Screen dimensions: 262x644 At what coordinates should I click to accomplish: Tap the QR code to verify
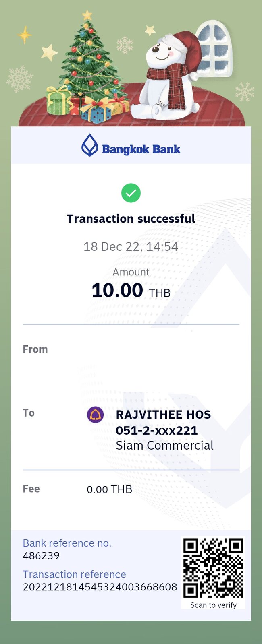[213, 568]
